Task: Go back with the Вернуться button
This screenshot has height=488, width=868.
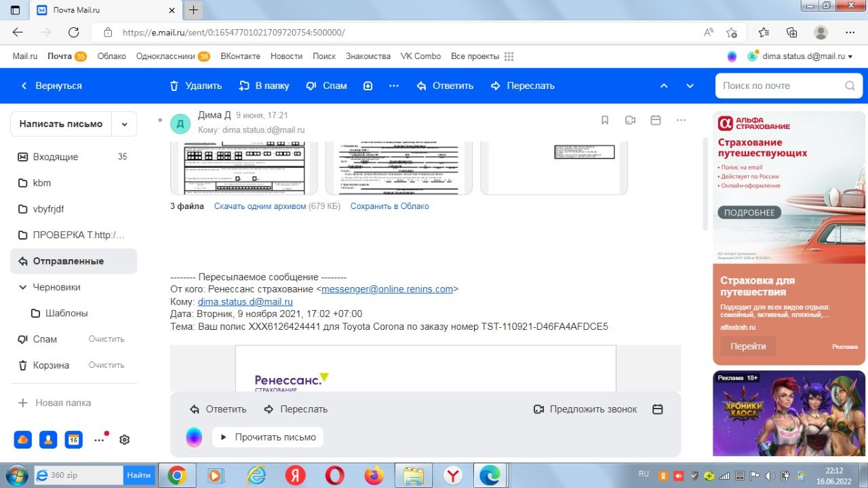Action: point(51,86)
